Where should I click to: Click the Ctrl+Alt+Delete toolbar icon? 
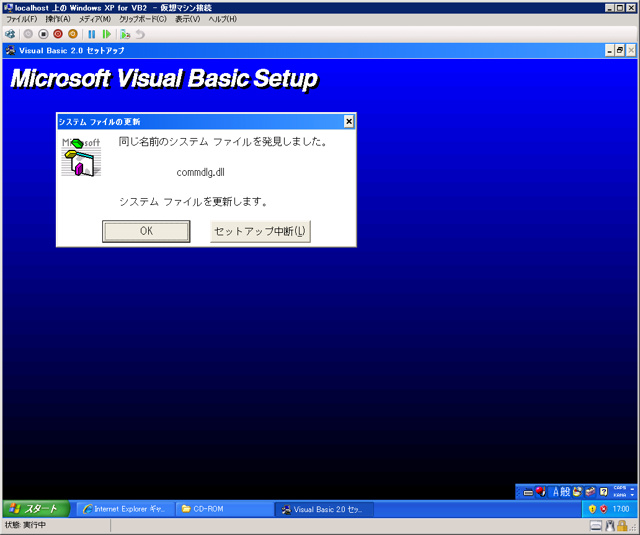tap(10, 34)
